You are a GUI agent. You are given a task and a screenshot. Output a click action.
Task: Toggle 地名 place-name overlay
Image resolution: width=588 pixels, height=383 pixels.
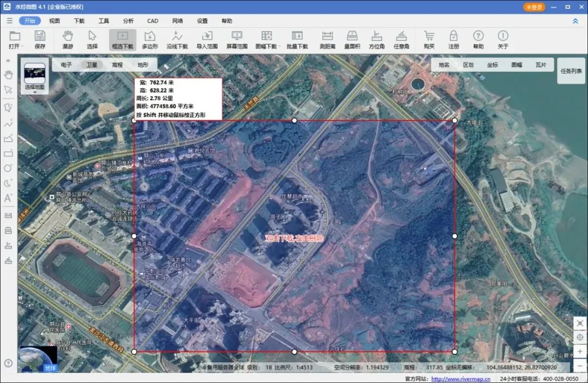(444, 65)
